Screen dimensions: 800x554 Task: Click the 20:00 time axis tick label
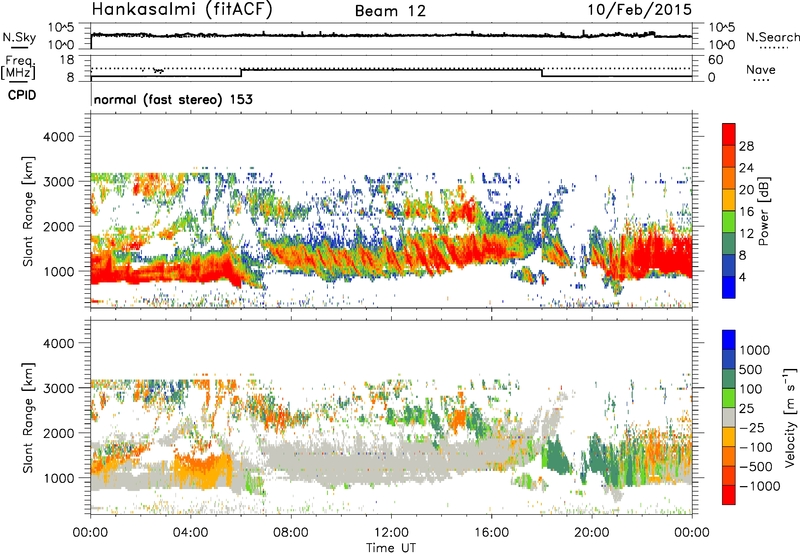pos(591,533)
